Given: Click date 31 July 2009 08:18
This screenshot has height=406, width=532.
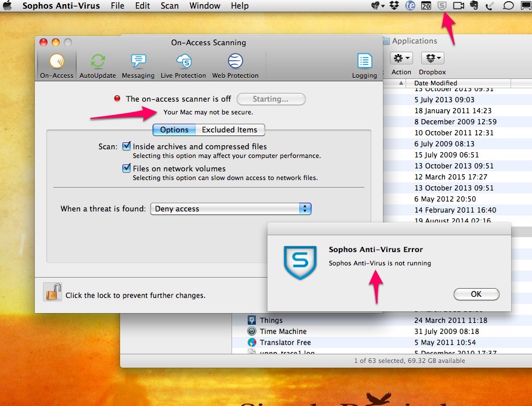Looking at the screenshot, I should coord(447,331).
